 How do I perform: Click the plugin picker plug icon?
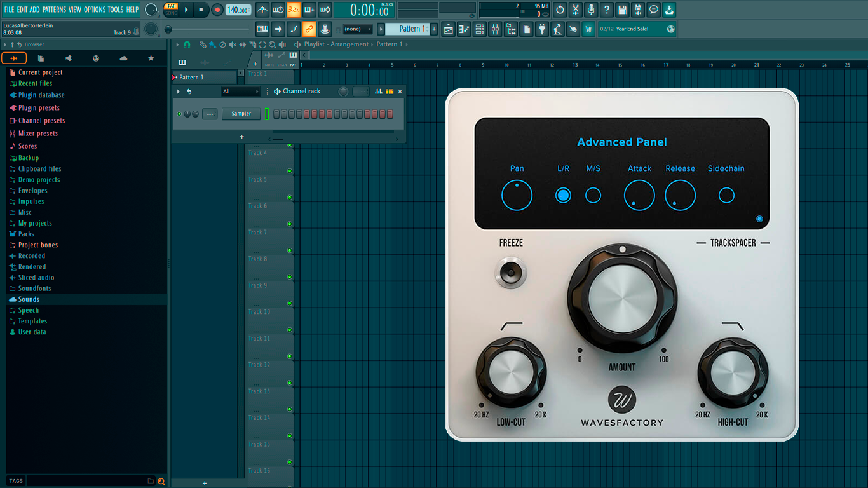[x=542, y=29]
